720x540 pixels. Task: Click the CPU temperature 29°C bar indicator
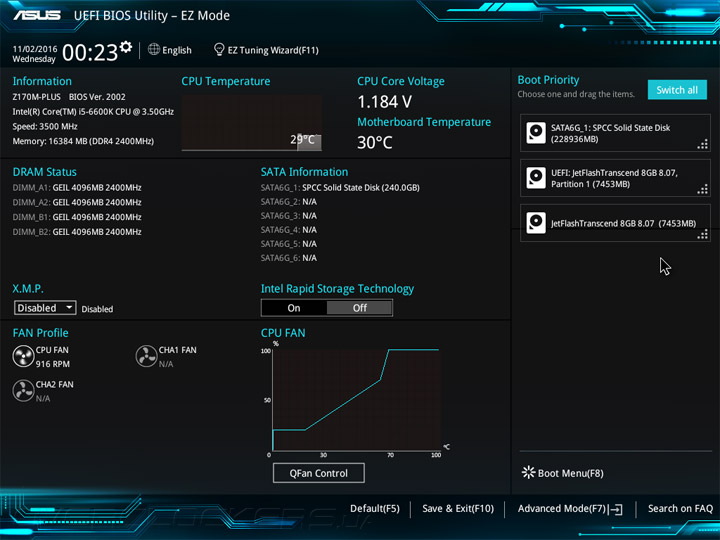pyautogui.click(x=309, y=142)
